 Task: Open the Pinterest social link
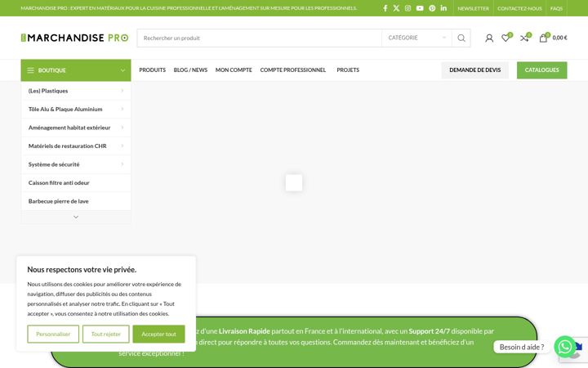[x=432, y=8]
